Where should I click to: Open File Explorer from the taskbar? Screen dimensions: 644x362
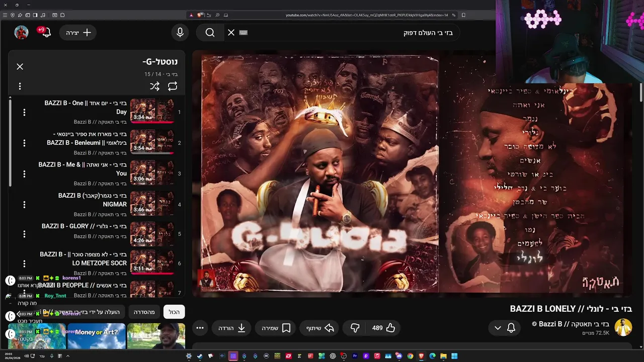tap(443, 356)
